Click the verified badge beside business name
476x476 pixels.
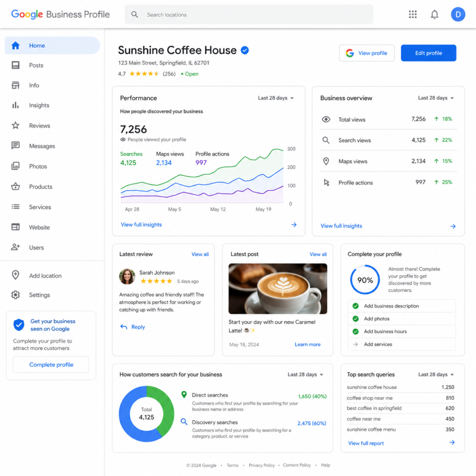(x=245, y=50)
